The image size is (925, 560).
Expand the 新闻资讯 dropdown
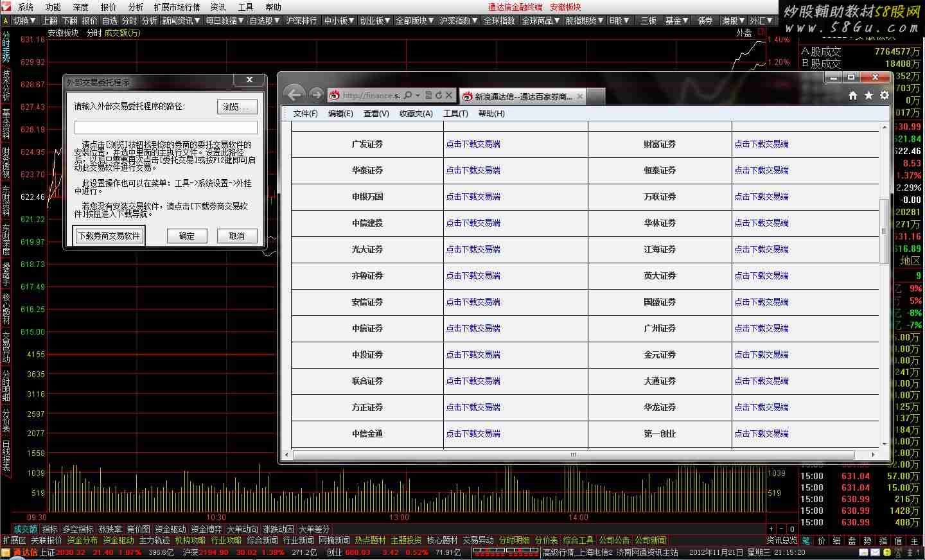pyautogui.click(x=181, y=21)
